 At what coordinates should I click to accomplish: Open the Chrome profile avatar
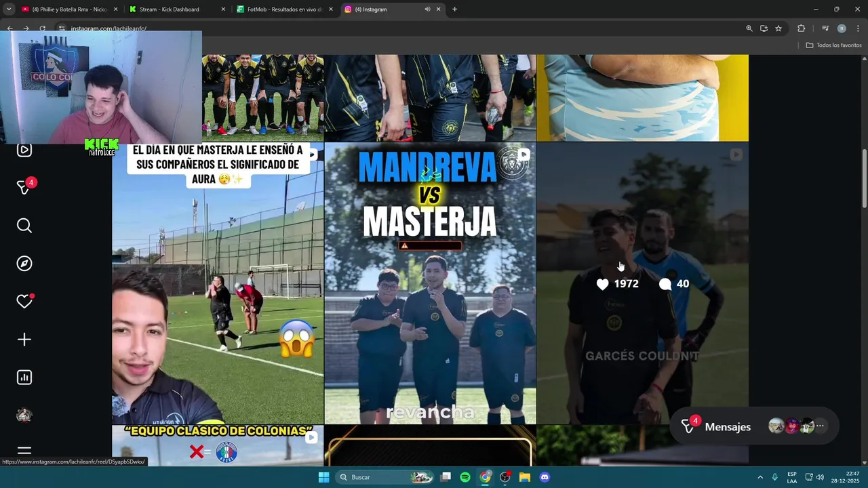[842, 28]
